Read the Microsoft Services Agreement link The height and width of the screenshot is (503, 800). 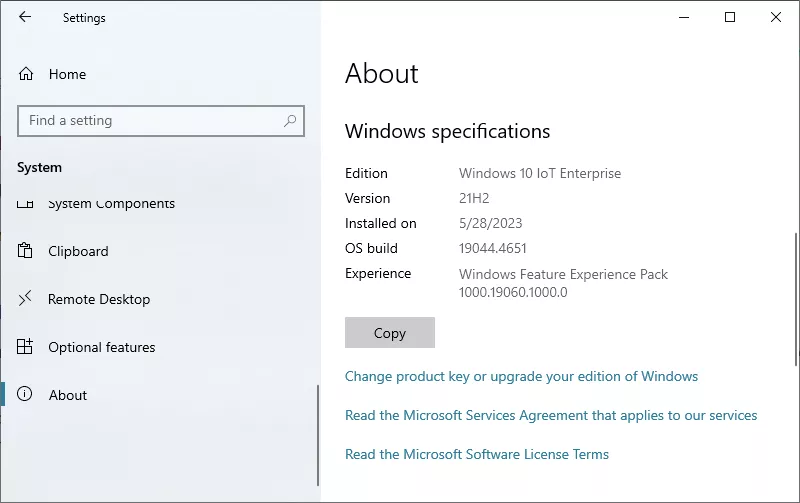pos(551,415)
